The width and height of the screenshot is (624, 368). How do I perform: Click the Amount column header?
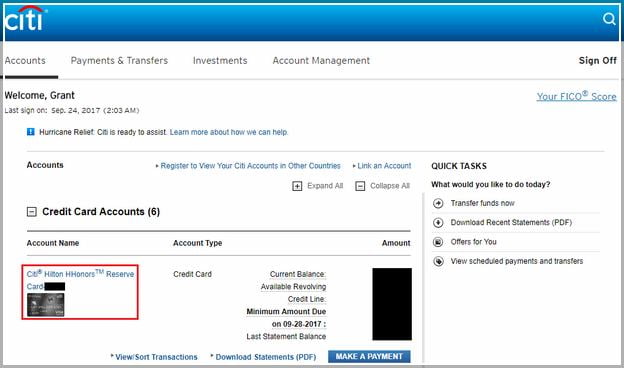396,243
